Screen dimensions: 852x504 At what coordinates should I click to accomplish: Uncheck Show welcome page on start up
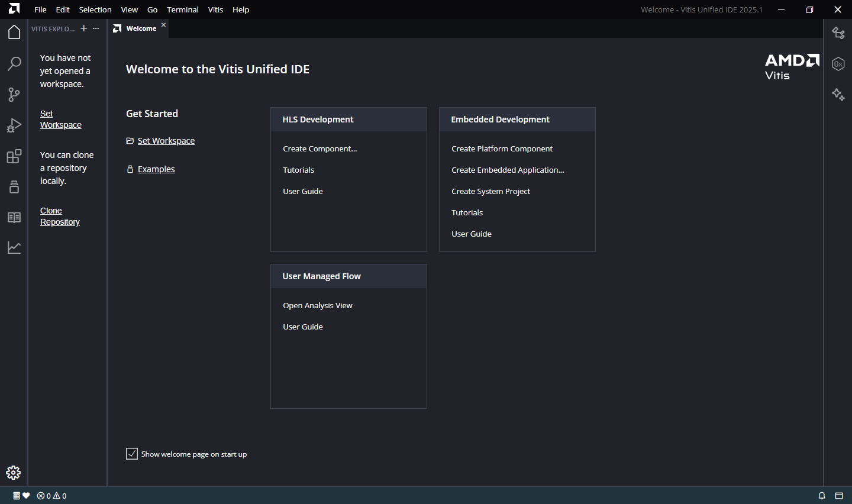[132, 454]
